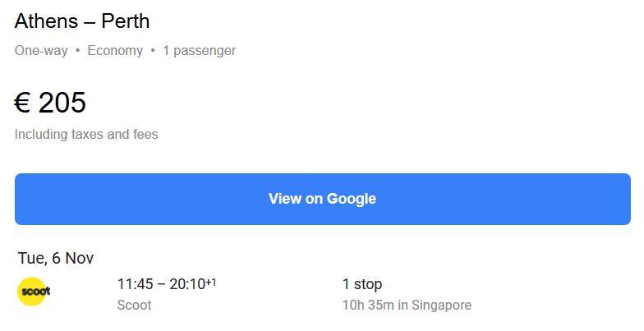Click the Tue weekday in flight date
The image size is (644, 331).
(31, 258)
